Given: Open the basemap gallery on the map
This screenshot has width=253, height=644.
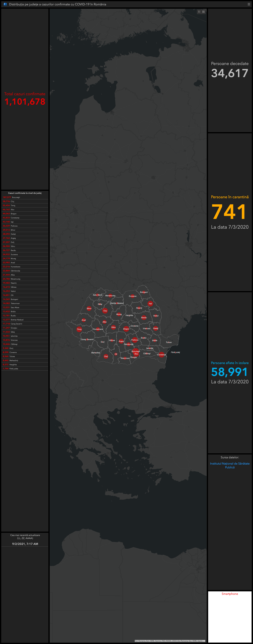Looking at the screenshot, I should point(203,11).
